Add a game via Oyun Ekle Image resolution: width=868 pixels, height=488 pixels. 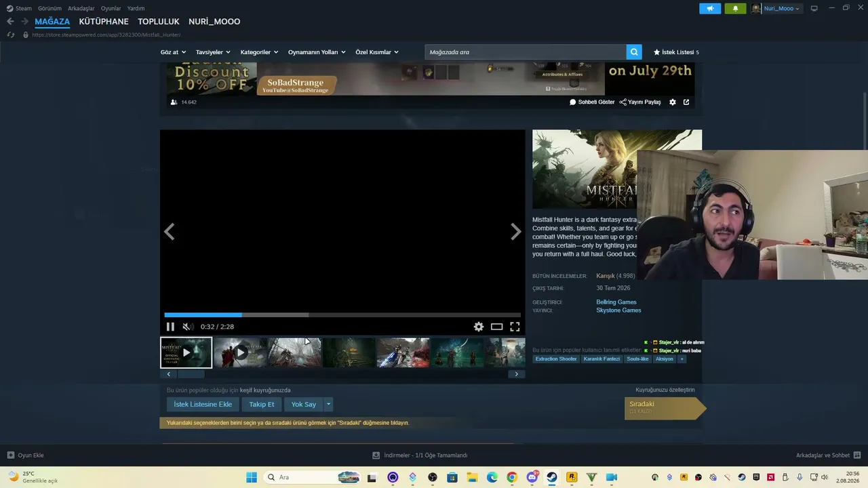[x=26, y=455]
